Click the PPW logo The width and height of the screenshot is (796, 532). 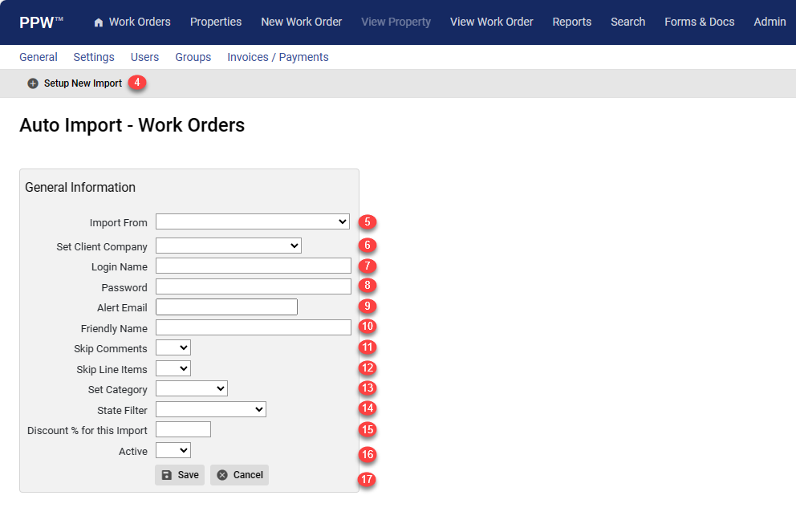coord(41,22)
